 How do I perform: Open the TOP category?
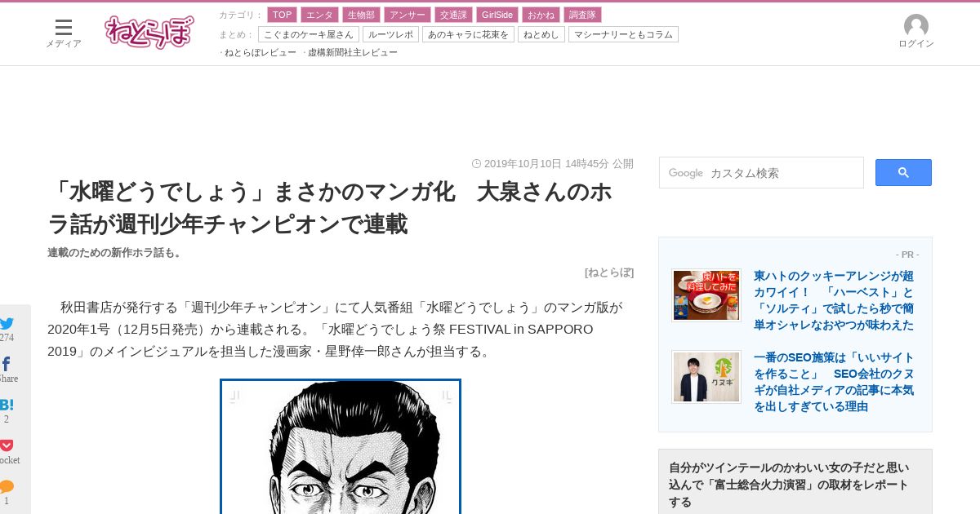[282, 15]
